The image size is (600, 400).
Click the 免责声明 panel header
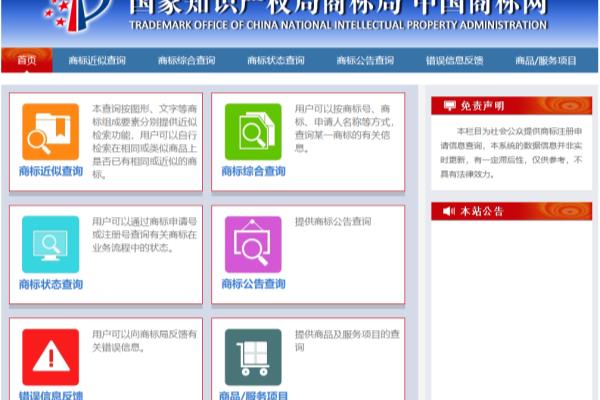pos(512,106)
